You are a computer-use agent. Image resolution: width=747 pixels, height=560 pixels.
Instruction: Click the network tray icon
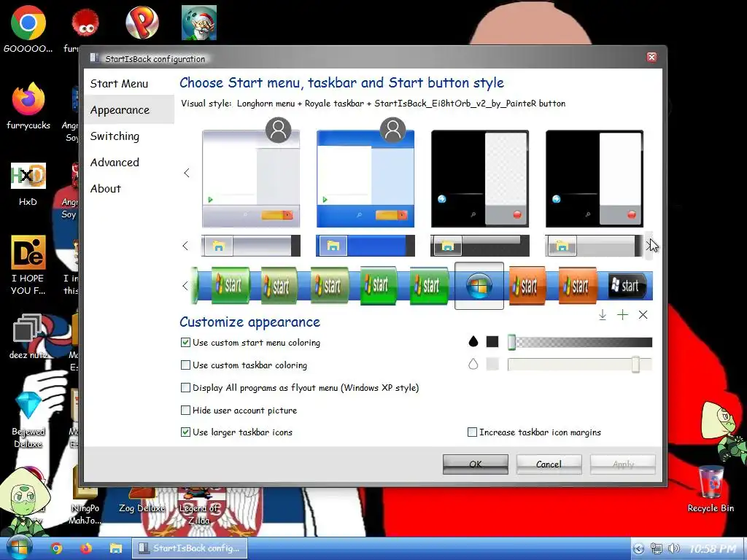(x=657, y=549)
